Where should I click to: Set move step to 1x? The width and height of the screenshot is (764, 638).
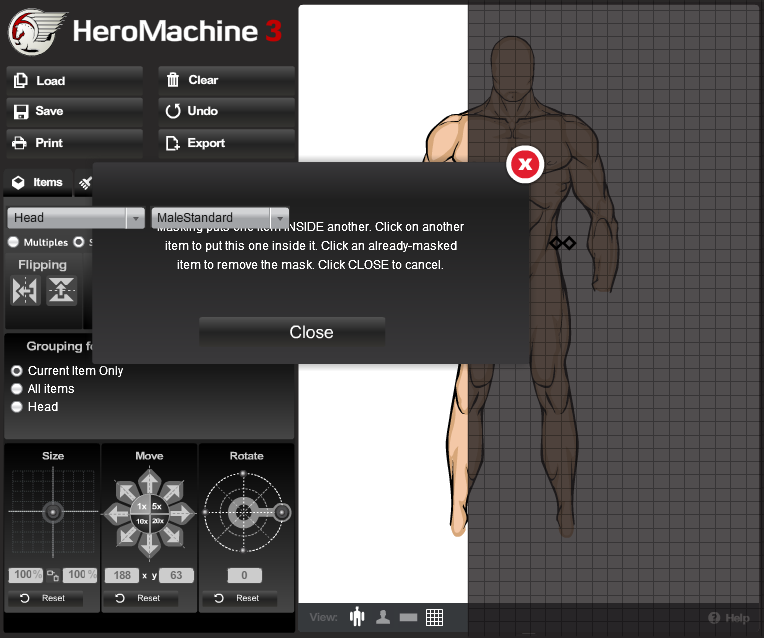(x=141, y=506)
